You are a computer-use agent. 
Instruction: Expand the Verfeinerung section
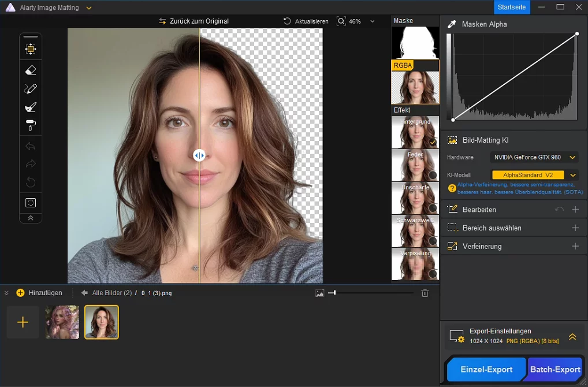pos(575,246)
